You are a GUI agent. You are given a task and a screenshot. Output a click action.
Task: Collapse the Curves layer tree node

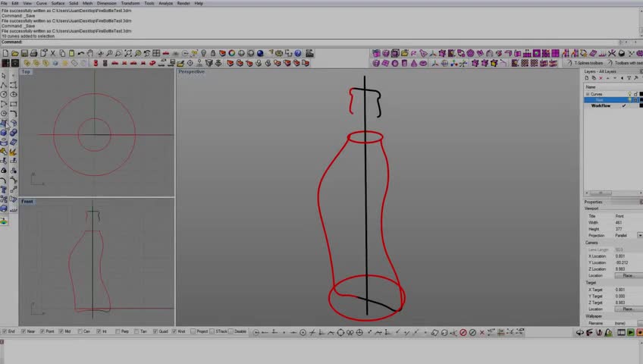(x=588, y=94)
